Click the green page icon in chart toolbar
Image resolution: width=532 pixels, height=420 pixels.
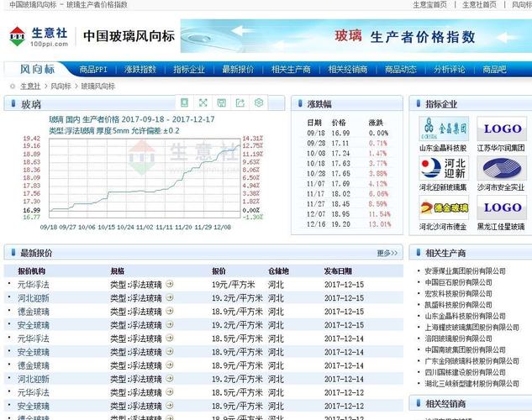coord(184,102)
